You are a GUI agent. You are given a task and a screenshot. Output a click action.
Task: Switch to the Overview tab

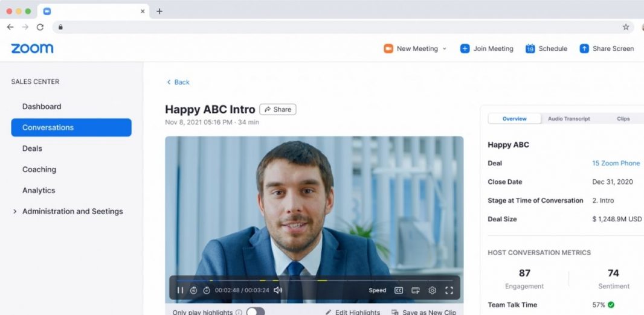click(x=514, y=118)
